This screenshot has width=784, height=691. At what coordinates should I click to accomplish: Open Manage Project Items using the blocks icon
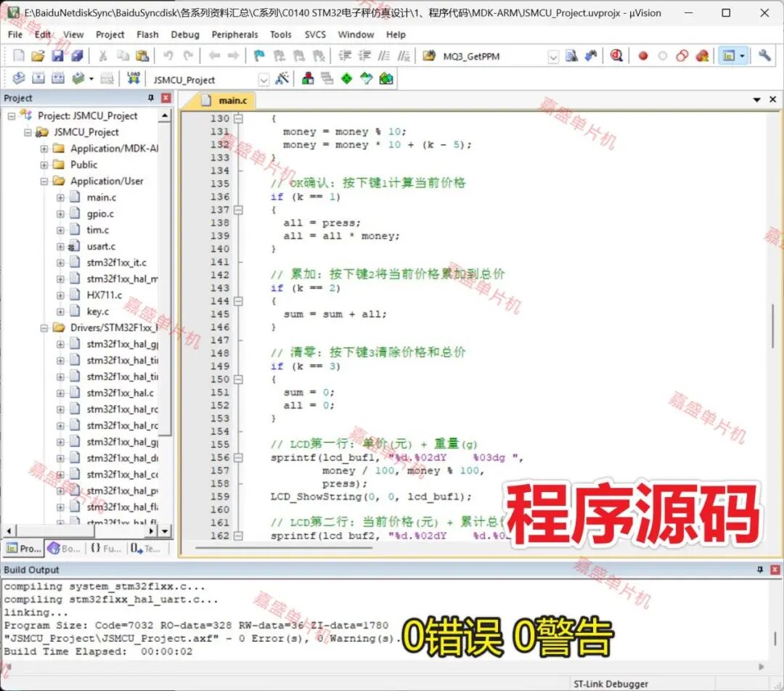pyautogui.click(x=308, y=78)
